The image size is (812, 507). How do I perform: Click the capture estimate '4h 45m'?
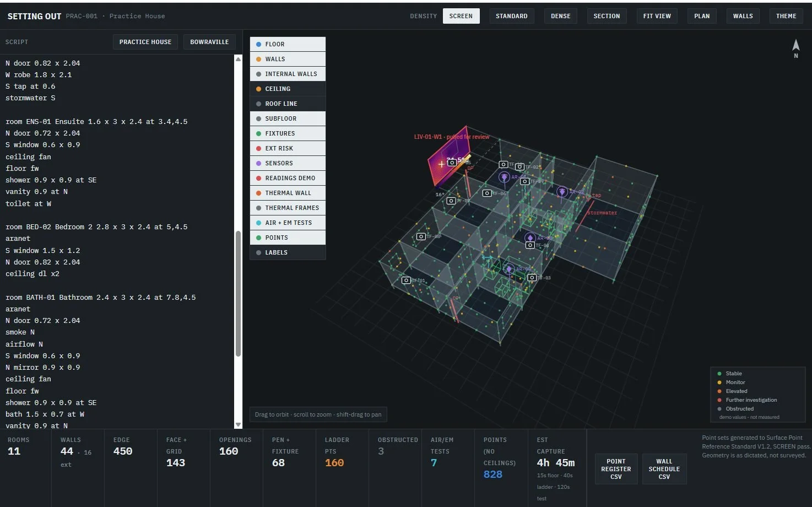click(x=556, y=463)
